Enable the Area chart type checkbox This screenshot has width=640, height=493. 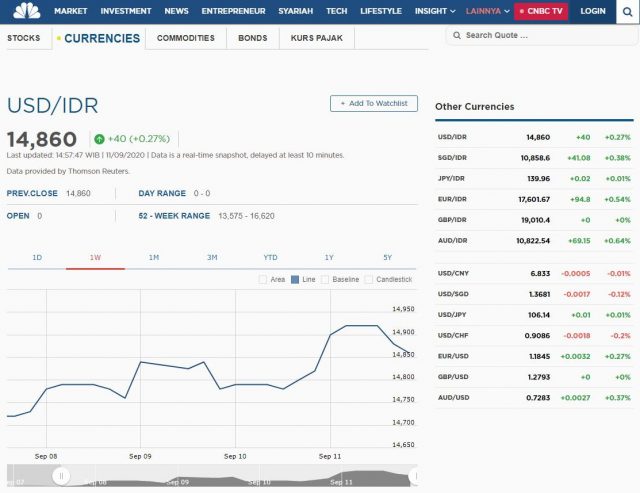point(263,279)
